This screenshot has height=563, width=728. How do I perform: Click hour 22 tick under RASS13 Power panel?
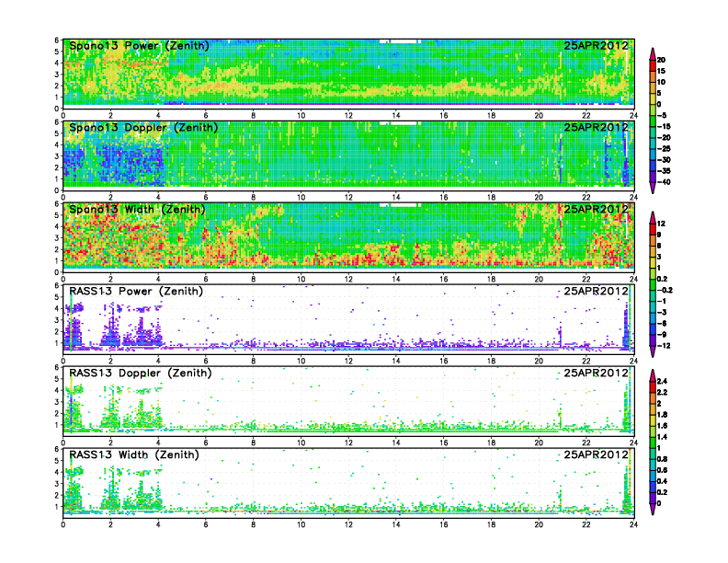coord(586,361)
